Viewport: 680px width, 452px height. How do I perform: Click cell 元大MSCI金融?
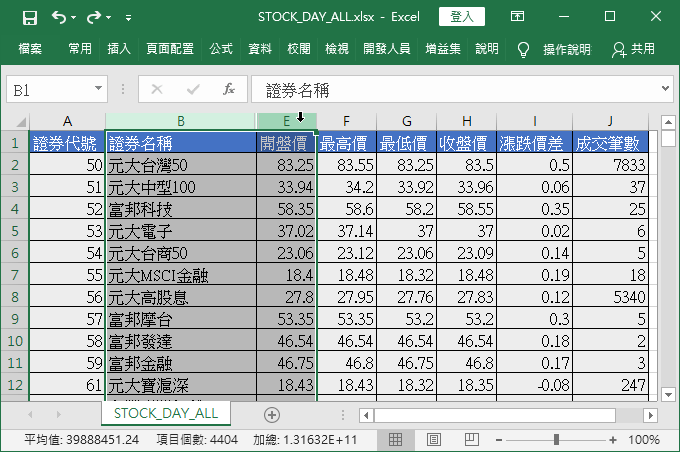click(181, 275)
